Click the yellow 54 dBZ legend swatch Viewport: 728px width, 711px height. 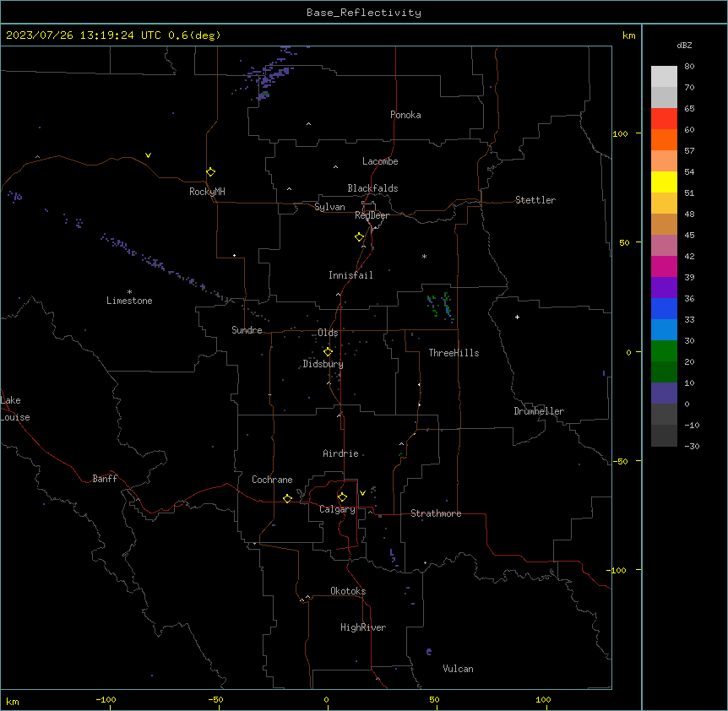coord(664,182)
